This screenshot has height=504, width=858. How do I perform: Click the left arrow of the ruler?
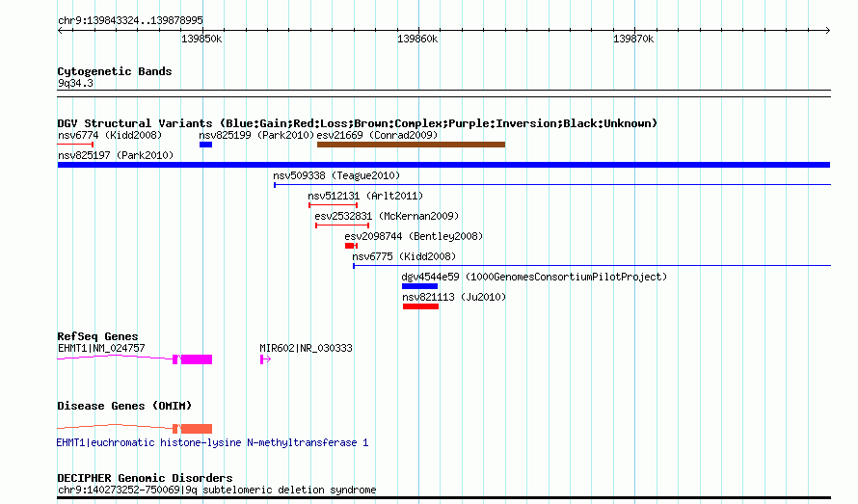click(x=60, y=31)
